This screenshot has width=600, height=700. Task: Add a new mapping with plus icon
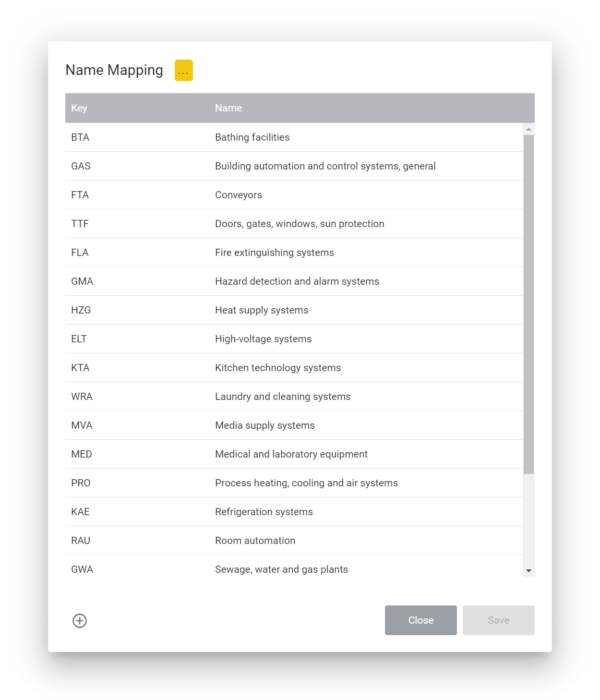click(x=80, y=621)
